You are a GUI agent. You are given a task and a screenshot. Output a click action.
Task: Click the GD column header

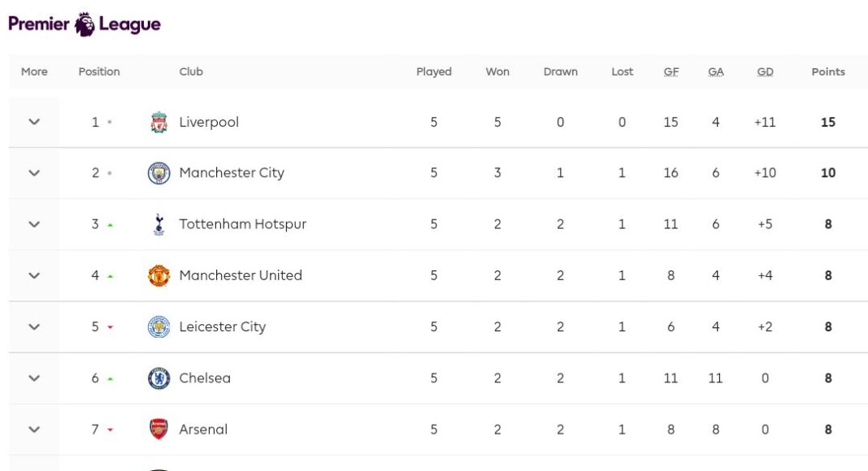tap(765, 71)
